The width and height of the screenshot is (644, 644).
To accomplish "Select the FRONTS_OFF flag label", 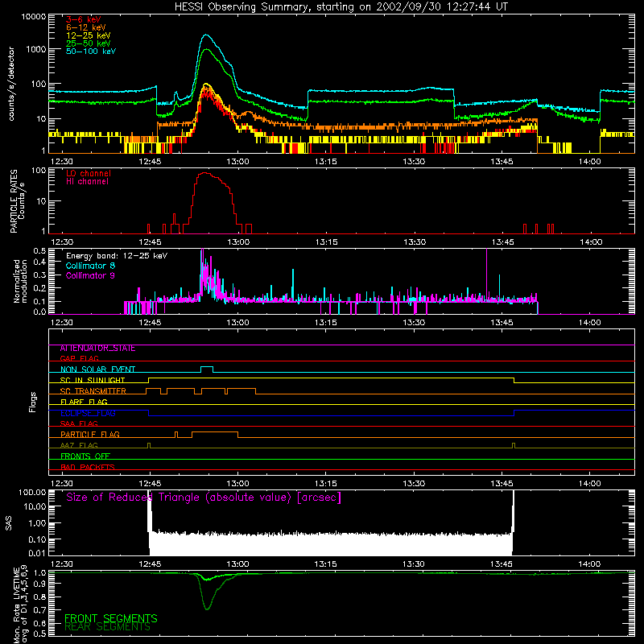I will click(x=85, y=456).
